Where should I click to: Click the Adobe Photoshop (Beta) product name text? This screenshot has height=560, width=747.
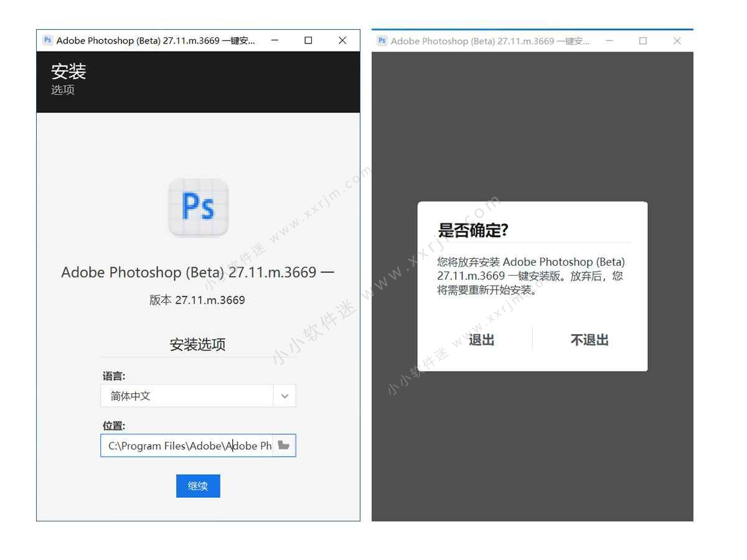197,273
